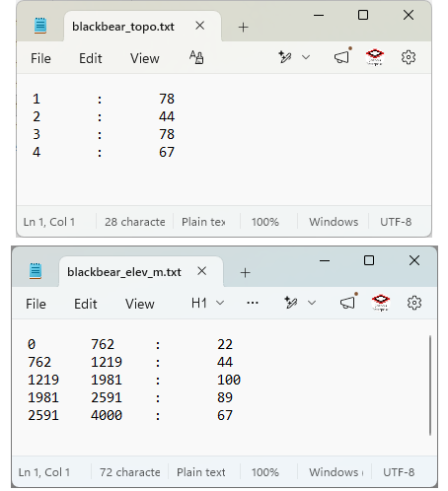Open Edit menu in blackbear_topo.txt window
Screen dimensions: 448x491
tap(91, 58)
